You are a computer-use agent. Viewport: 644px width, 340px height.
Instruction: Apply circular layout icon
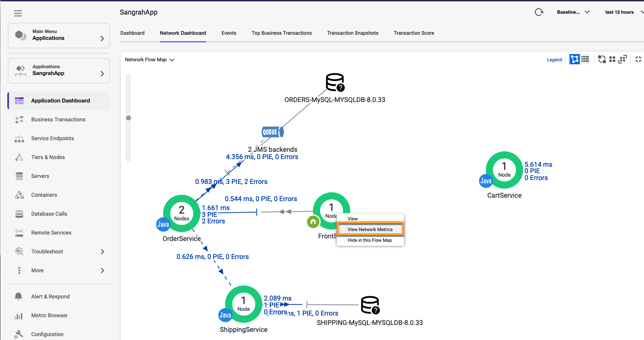pos(602,59)
